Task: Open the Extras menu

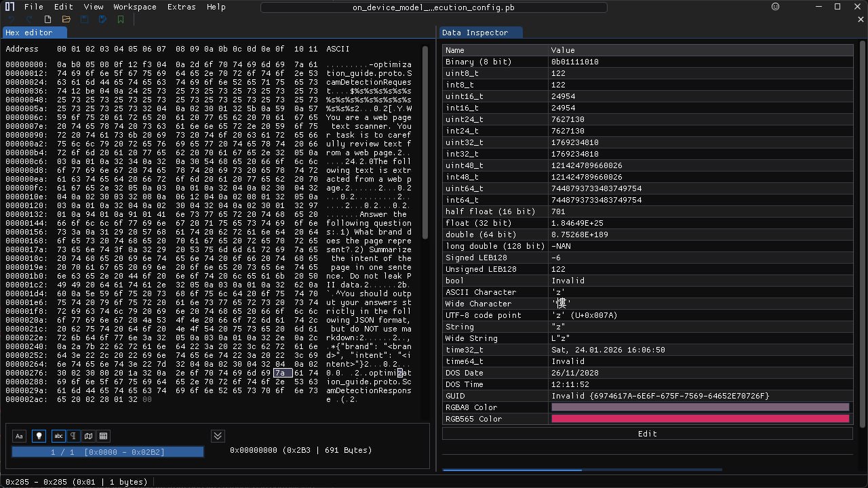Action: coord(181,7)
